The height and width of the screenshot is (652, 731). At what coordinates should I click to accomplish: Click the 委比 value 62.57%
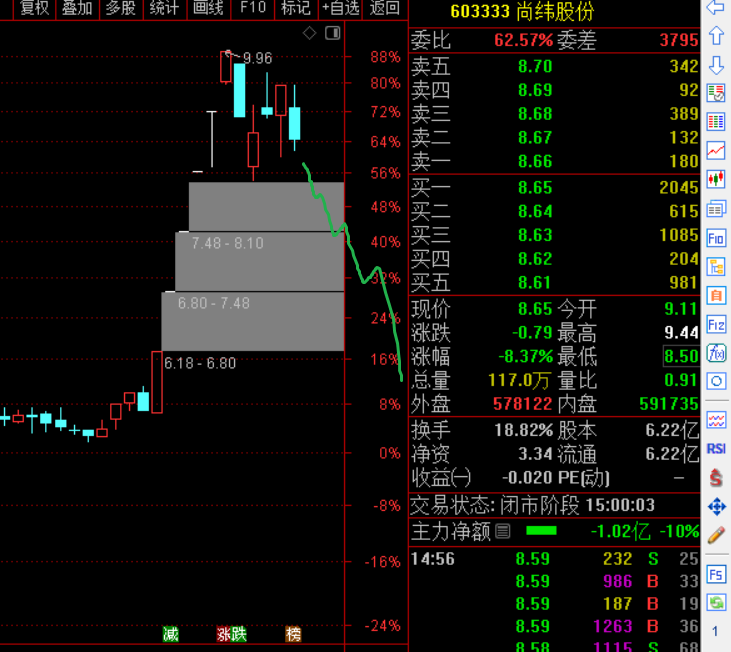click(523, 40)
